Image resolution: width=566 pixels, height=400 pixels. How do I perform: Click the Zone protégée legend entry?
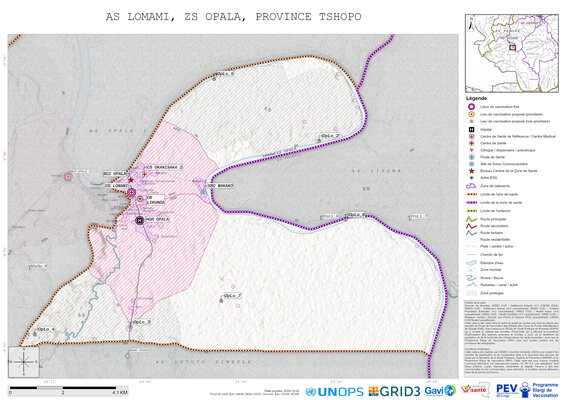coord(485,293)
